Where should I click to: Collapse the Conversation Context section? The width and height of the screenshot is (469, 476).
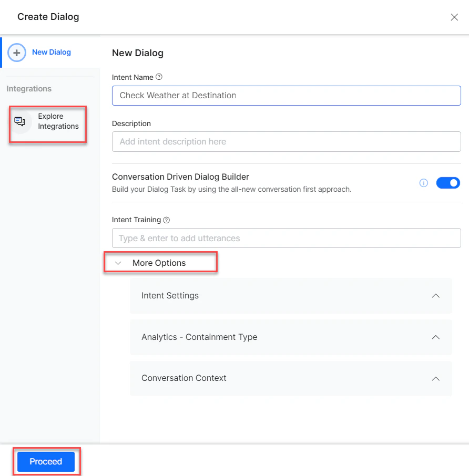point(435,378)
